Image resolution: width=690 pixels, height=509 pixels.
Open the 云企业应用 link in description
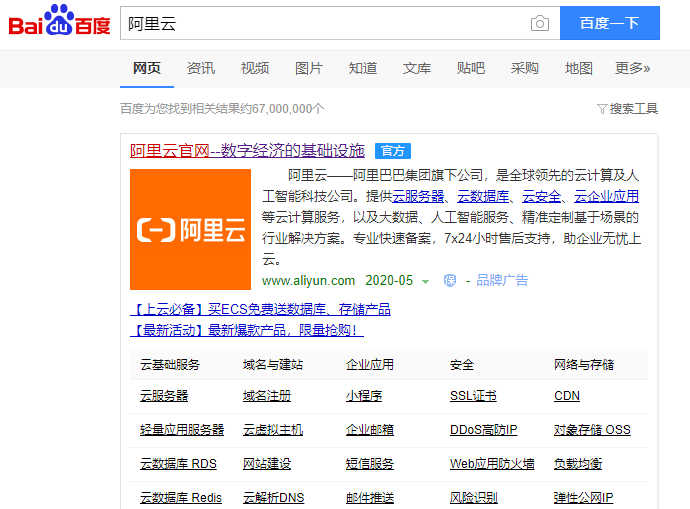click(606, 196)
